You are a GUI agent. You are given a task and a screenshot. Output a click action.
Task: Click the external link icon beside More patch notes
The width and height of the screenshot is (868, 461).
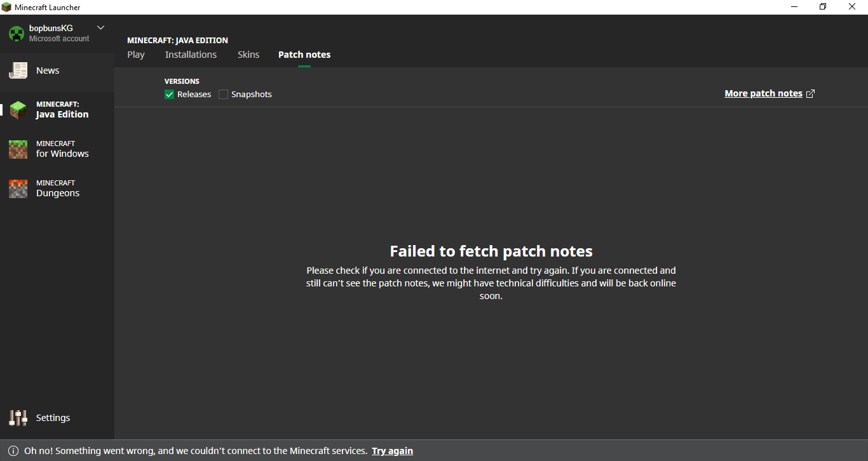pos(810,93)
